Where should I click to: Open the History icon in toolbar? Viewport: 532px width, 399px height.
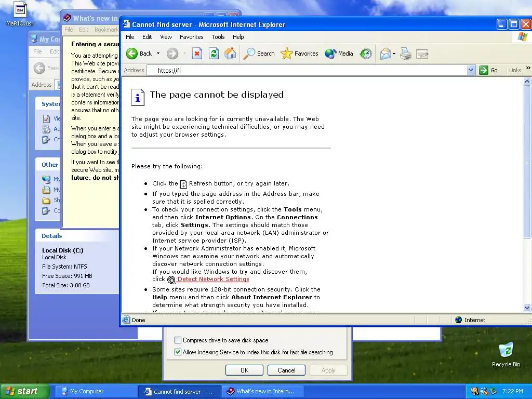click(x=365, y=54)
